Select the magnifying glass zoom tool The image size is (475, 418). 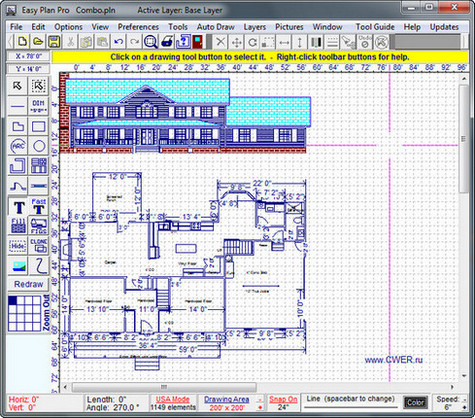[151, 42]
